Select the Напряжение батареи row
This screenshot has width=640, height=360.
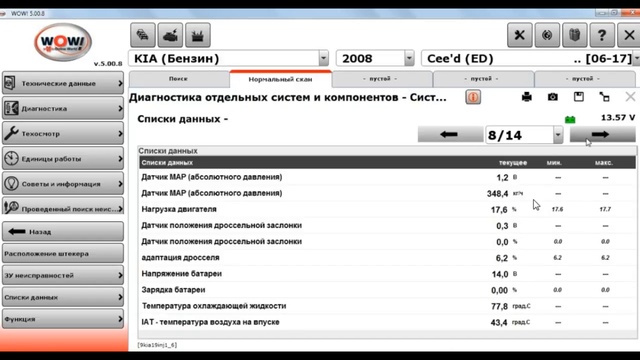click(x=387, y=274)
